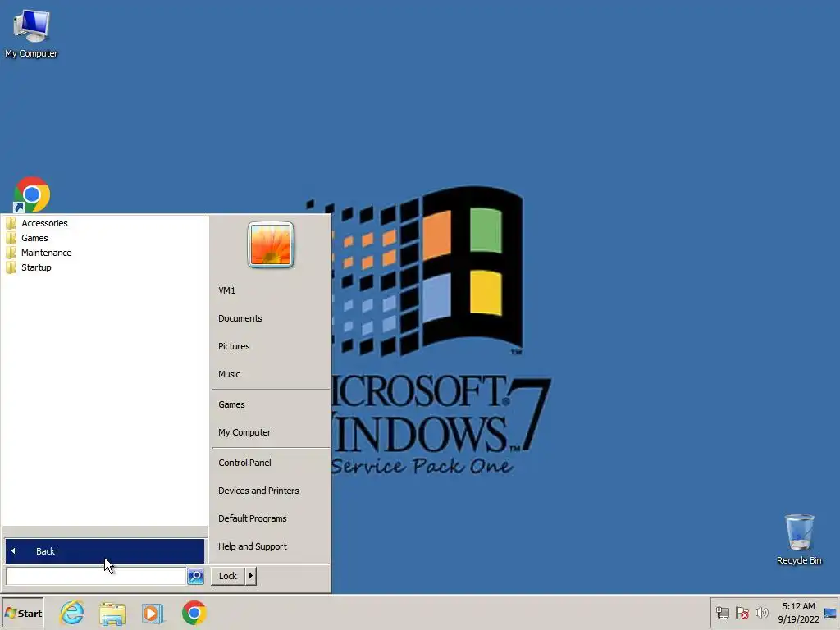Viewport: 840px width, 630px height.
Task: Click the Show Desktop icon beside the clock
Action: pos(830,612)
